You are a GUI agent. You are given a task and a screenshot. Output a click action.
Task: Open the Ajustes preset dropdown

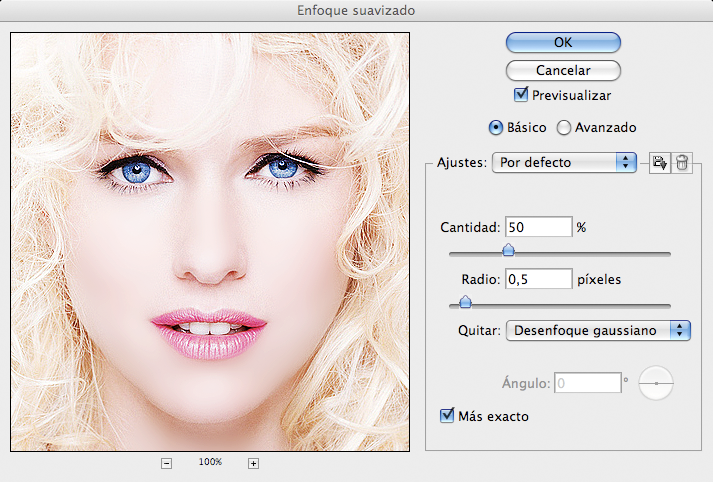(564, 162)
